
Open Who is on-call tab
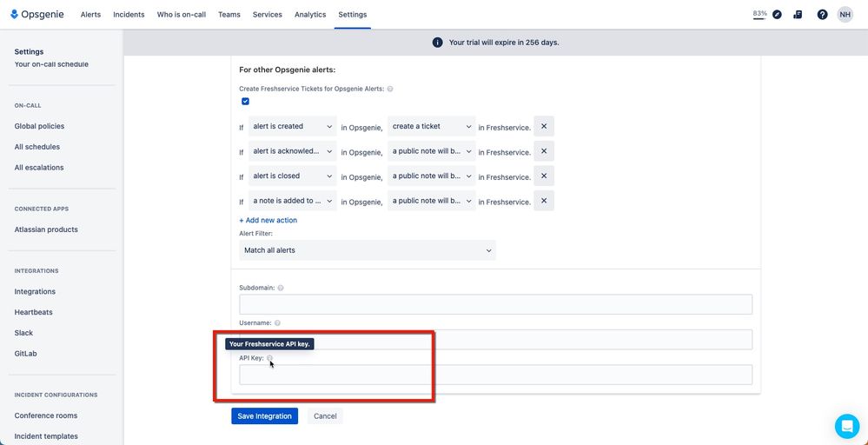point(182,15)
